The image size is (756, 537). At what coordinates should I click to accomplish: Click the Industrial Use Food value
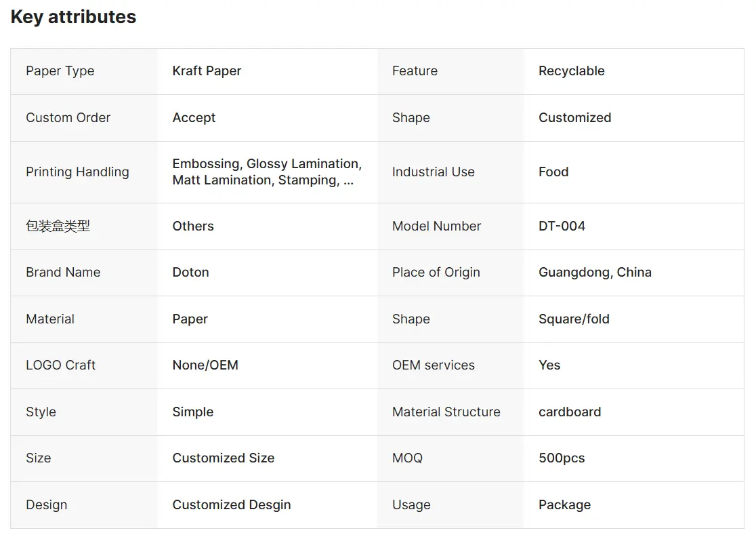(553, 172)
